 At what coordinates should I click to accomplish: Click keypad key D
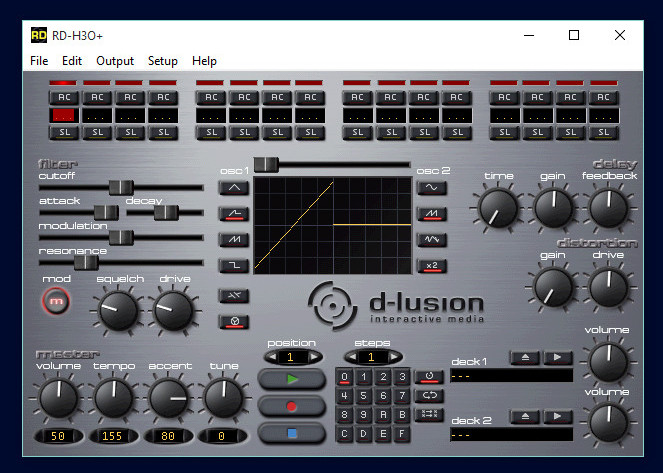coord(363,434)
